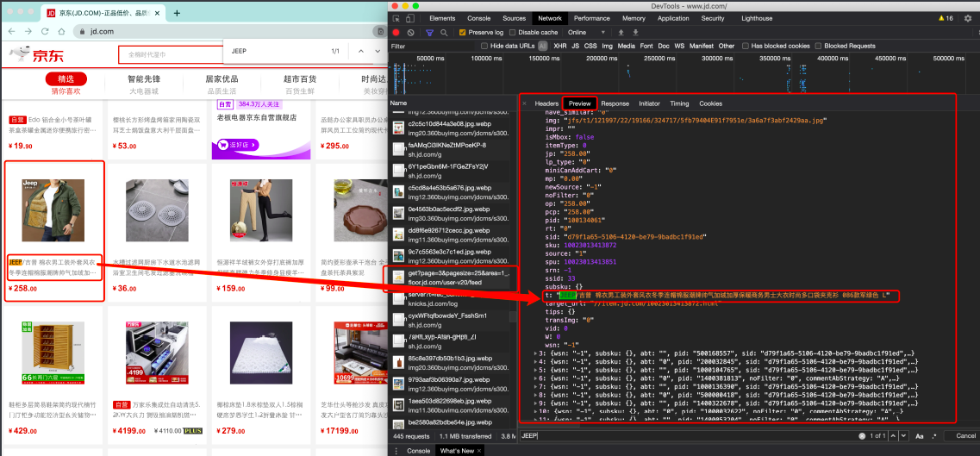Open the Lighthouse panel tab
980x456 pixels.
[x=757, y=19]
